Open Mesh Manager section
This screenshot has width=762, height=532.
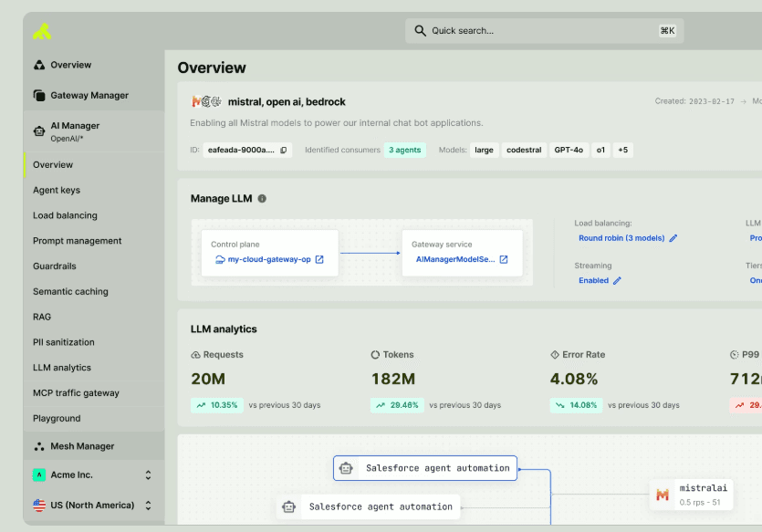coord(94,446)
